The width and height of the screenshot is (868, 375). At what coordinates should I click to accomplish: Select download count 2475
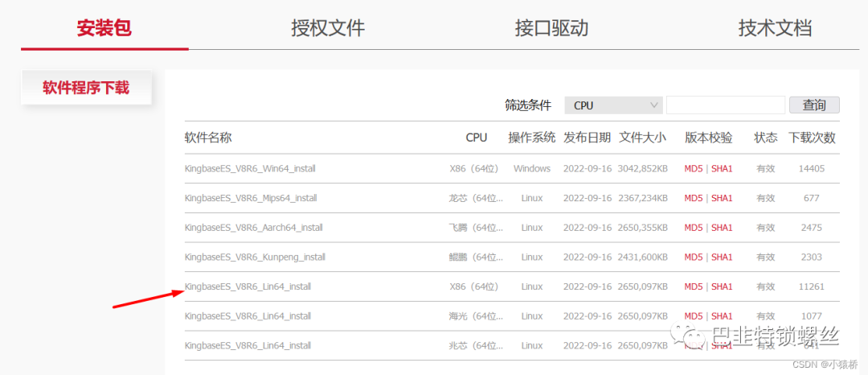(812, 228)
